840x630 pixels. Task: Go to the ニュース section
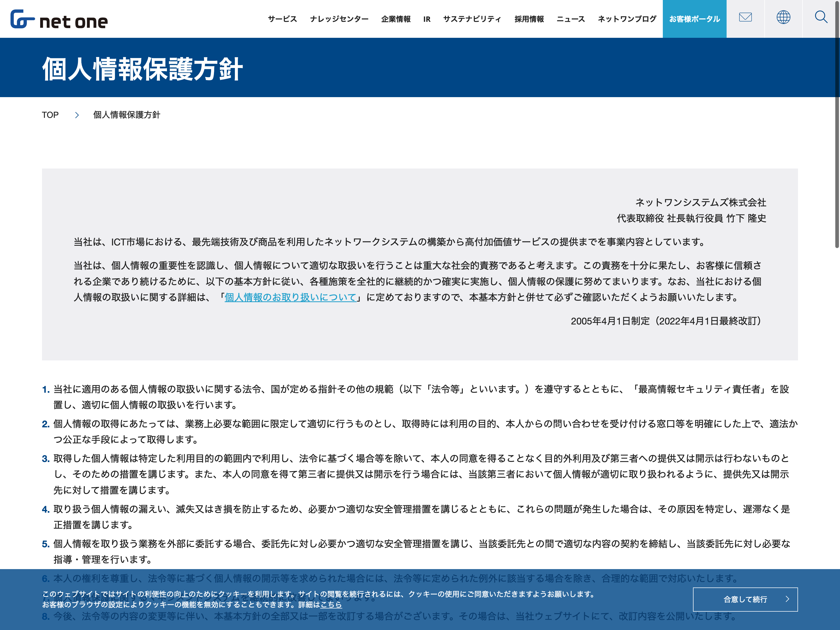[x=570, y=19]
